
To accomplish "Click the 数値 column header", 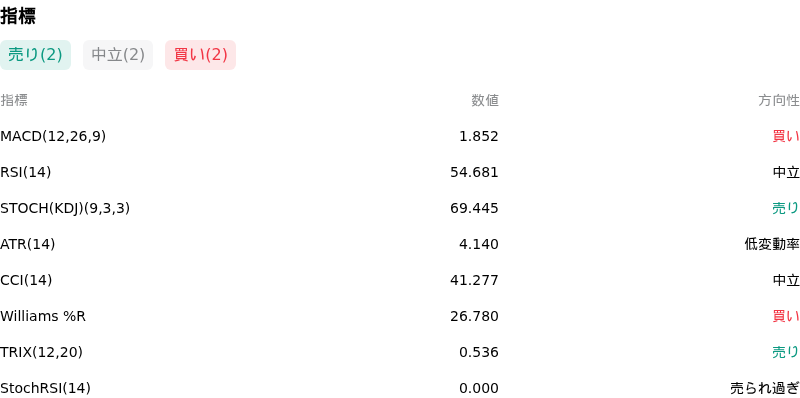I will click(x=485, y=101).
